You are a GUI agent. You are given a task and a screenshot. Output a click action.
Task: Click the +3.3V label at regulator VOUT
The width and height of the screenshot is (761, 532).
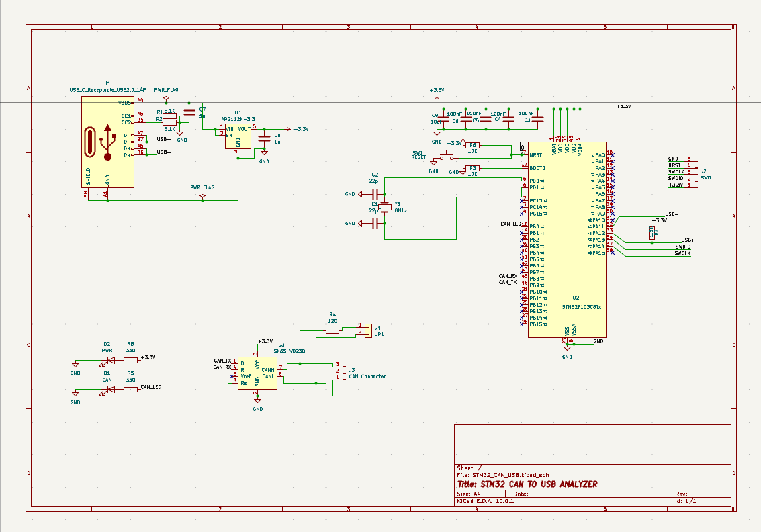[x=301, y=129]
